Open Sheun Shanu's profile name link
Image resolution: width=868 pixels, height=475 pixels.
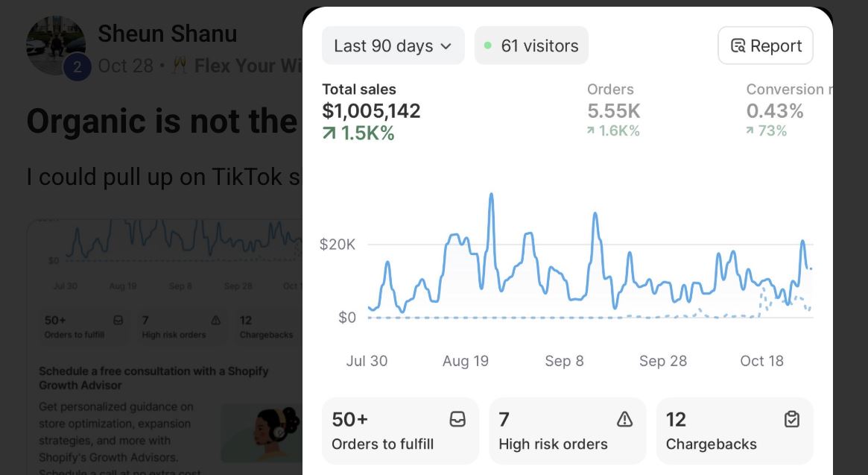167,34
